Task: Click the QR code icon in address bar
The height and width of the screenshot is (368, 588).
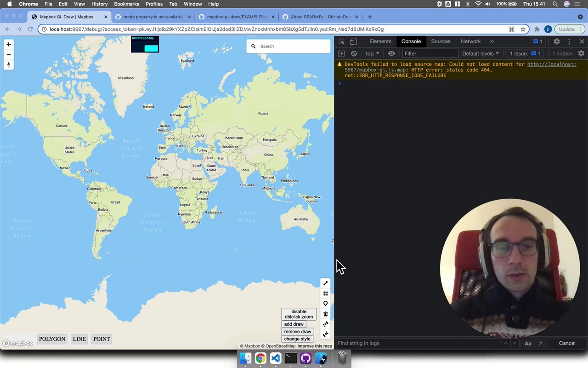Action: 512,29
